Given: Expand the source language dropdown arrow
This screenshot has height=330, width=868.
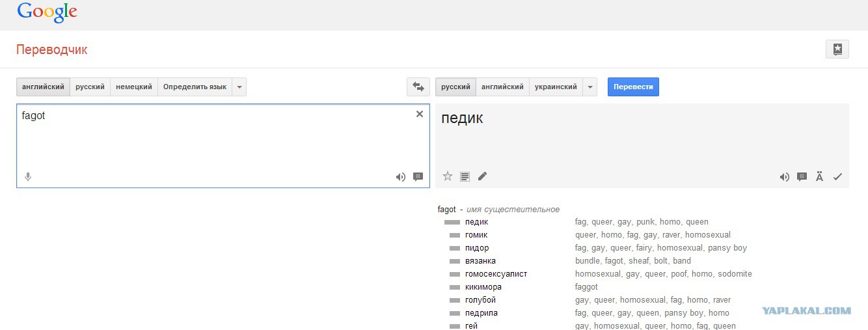Looking at the screenshot, I should (x=239, y=87).
